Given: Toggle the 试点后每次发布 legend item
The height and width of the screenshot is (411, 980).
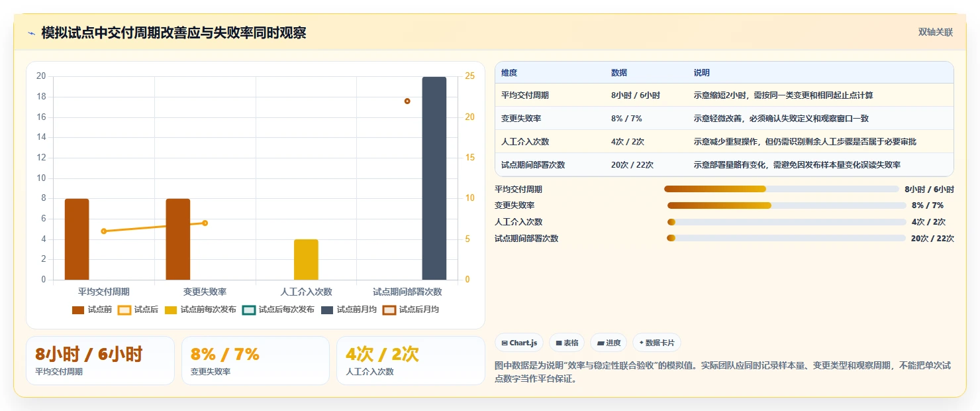Looking at the screenshot, I should coord(278,310).
